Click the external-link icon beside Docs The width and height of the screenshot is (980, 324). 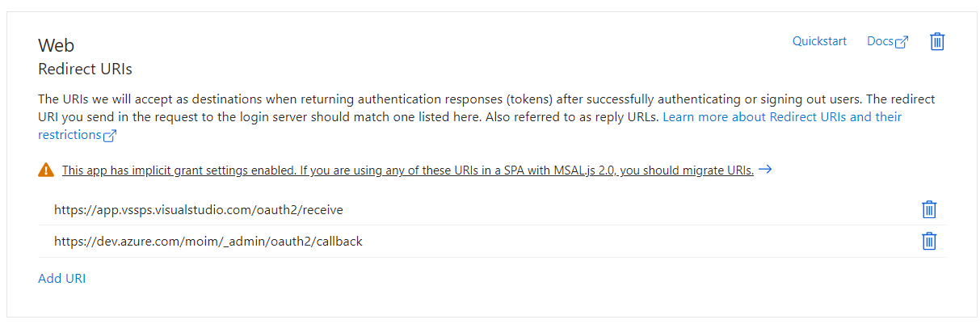pos(902,43)
